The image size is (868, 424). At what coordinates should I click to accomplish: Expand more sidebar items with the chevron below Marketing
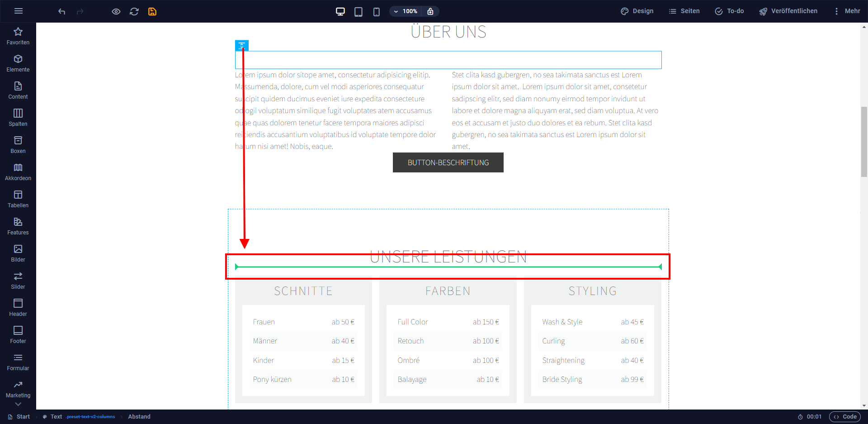click(x=18, y=404)
